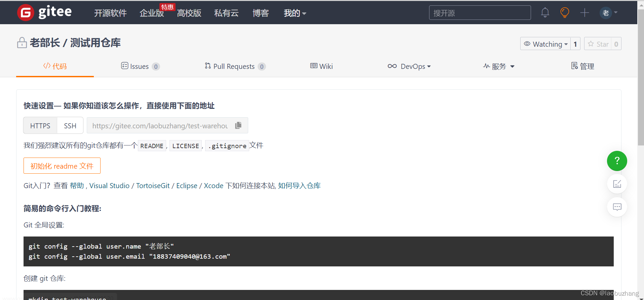Click the git config user.name line
This screenshot has width=644, height=300.
click(101, 246)
